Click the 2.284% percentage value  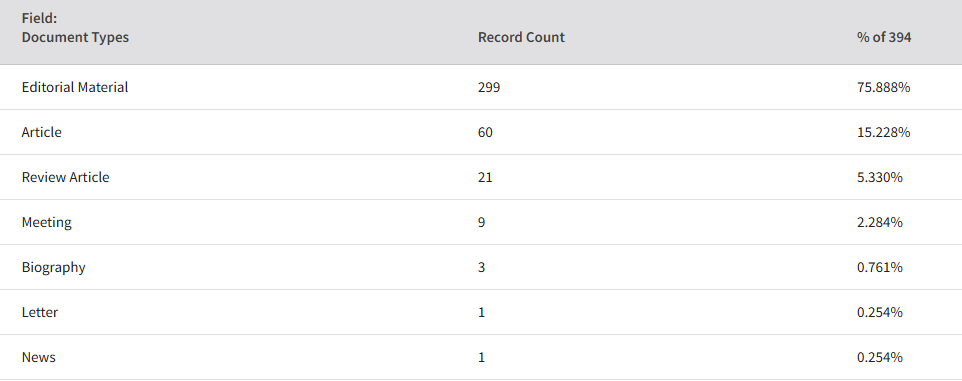[880, 222]
